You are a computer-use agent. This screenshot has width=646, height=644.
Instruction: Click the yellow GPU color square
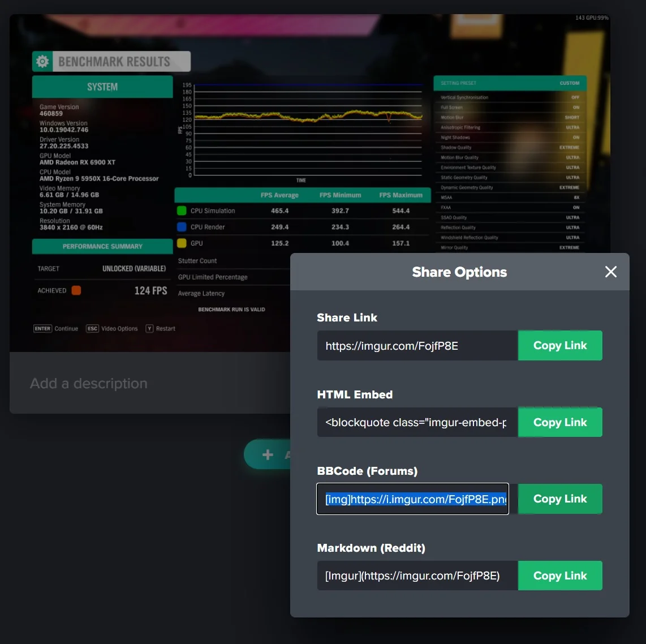click(x=182, y=243)
